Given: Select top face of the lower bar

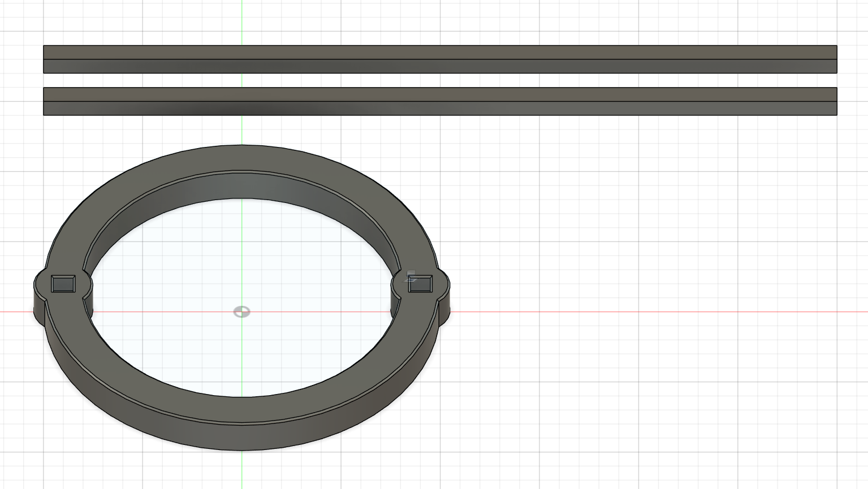Looking at the screenshot, I should pyautogui.click(x=440, y=94).
